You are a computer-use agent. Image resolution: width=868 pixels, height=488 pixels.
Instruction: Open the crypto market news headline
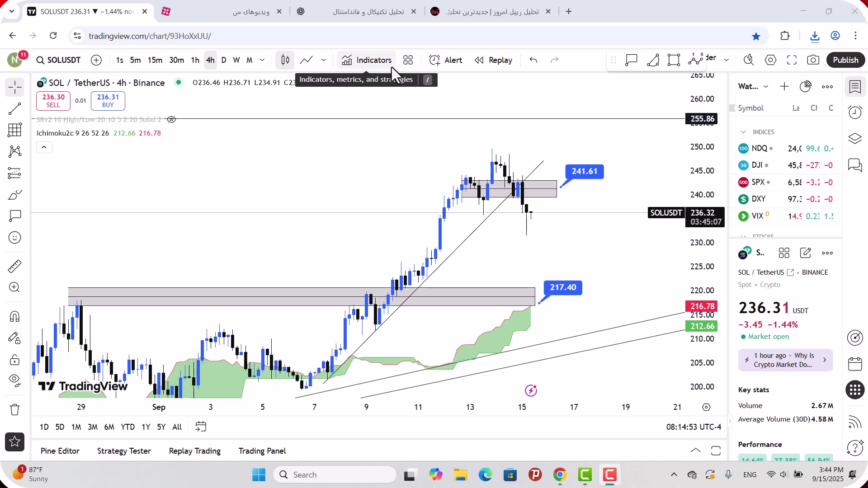pyautogui.click(x=785, y=360)
